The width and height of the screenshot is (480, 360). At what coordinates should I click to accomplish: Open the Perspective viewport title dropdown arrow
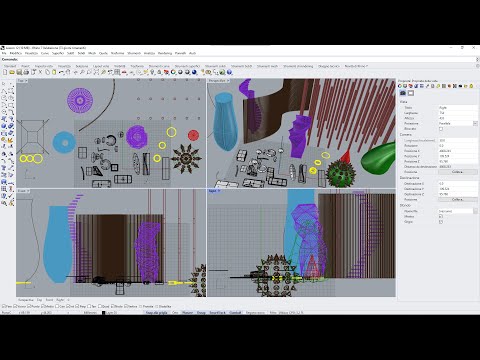(x=228, y=81)
